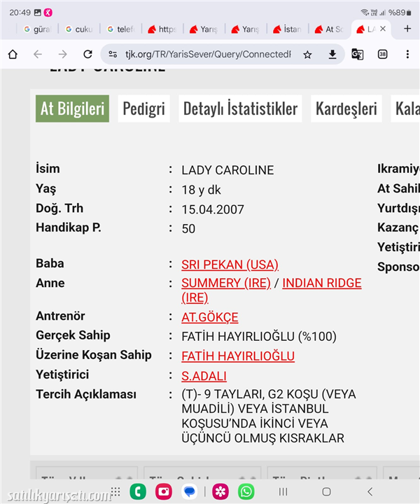Go forward with the browser forward arrow
This screenshot has height=504, width=420.
63,55
